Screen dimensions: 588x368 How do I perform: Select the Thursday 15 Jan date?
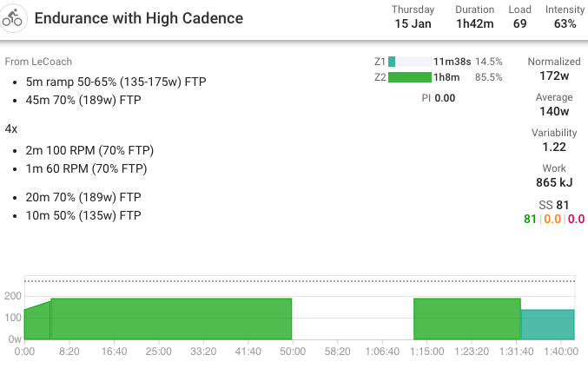click(x=413, y=23)
